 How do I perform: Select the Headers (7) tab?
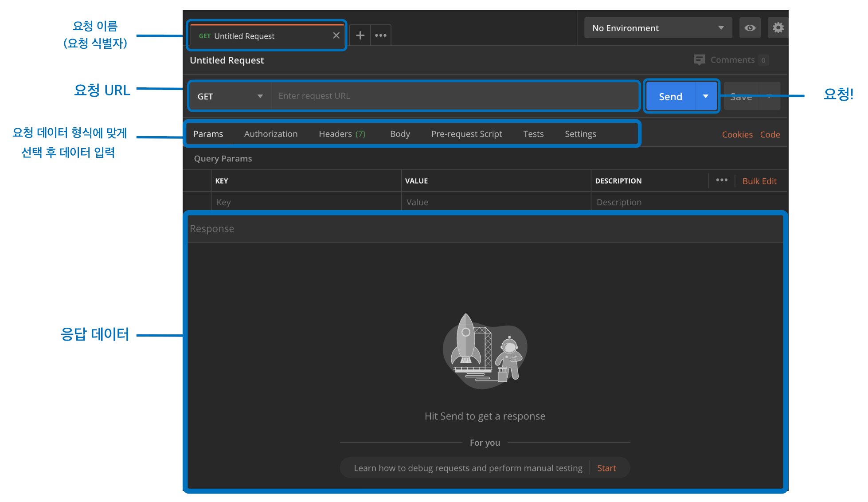click(342, 134)
